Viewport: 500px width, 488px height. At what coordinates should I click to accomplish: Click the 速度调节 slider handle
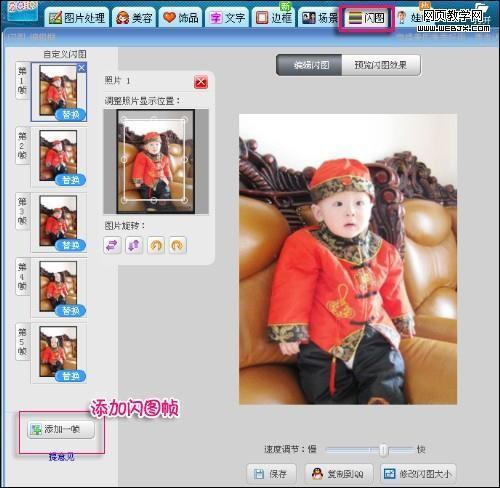tap(383, 450)
